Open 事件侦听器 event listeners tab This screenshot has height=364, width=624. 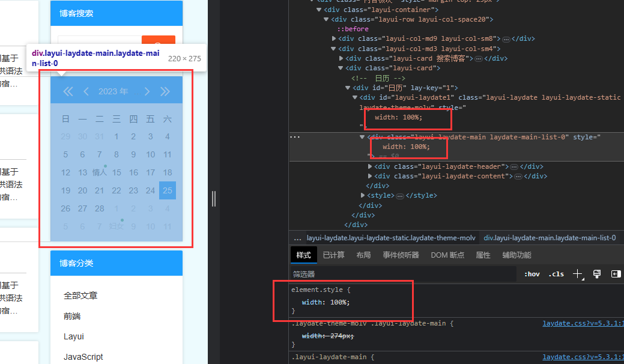(x=401, y=255)
